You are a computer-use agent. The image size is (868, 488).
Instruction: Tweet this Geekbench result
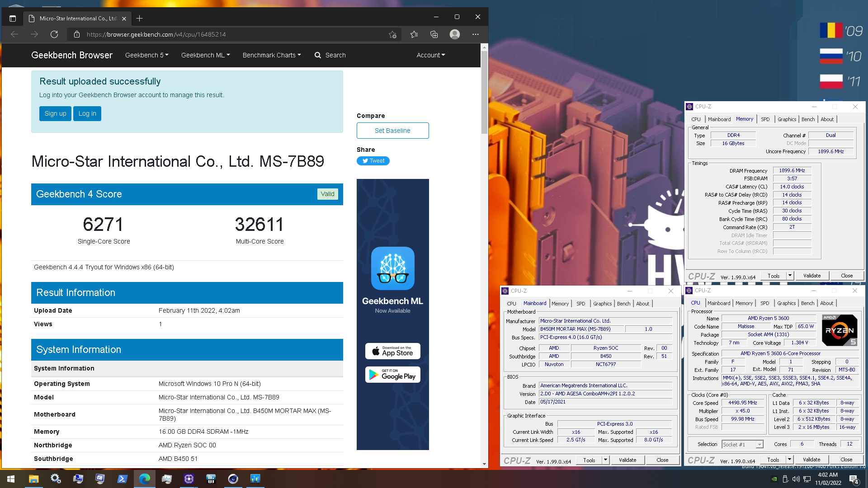coord(373,161)
